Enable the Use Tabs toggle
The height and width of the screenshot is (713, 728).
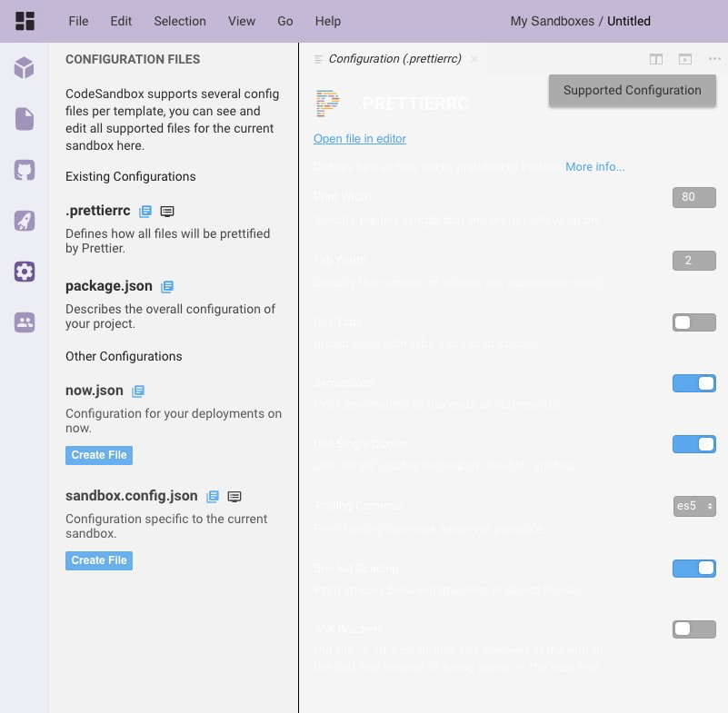point(694,322)
